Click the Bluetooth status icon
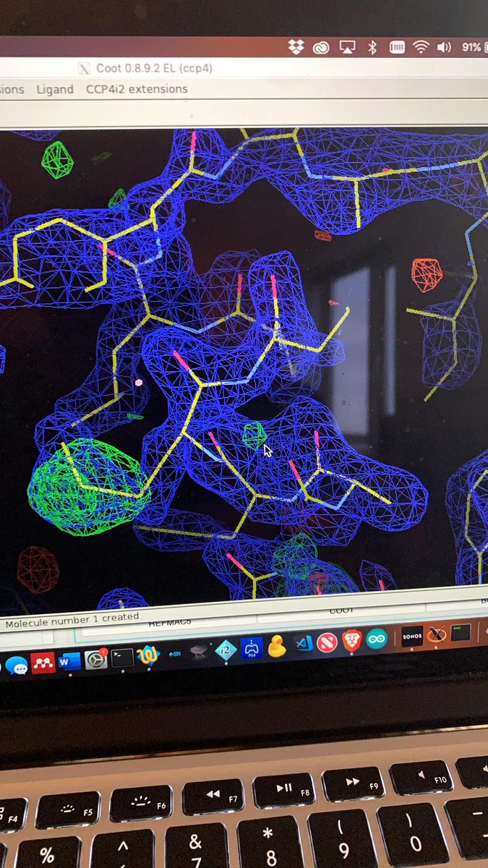 [x=372, y=48]
